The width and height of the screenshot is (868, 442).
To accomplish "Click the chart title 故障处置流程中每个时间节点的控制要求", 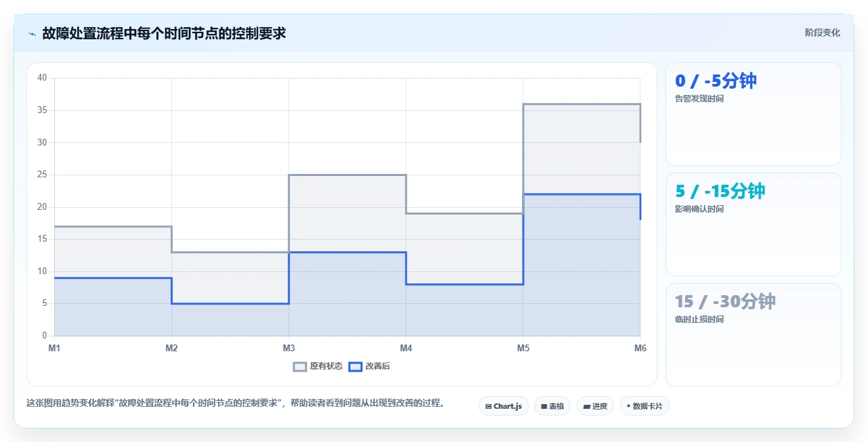I will tap(164, 33).
